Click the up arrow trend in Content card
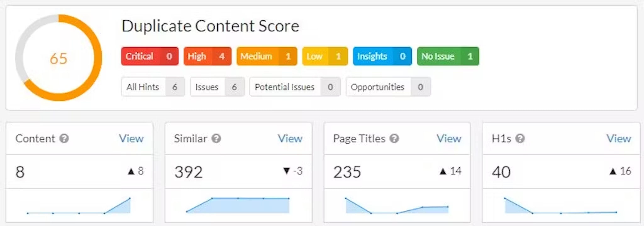The image size is (644, 226). tap(131, 171)
